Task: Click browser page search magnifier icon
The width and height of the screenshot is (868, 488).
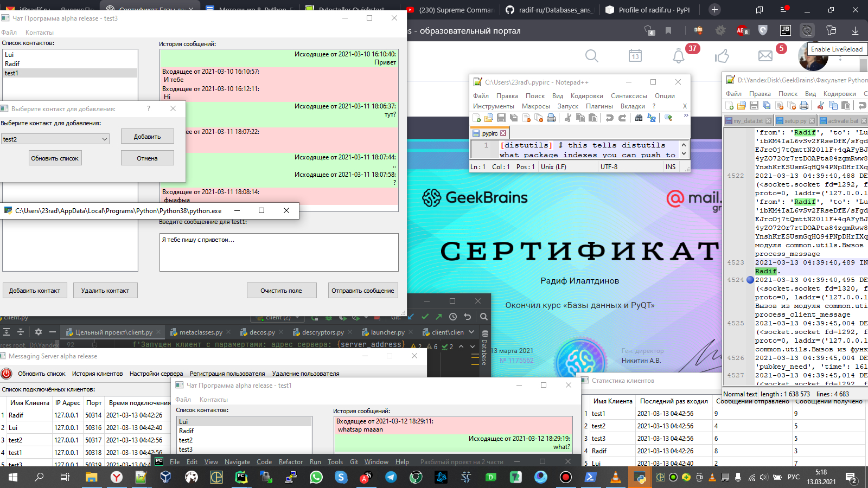Action: click(x=592, y=56)
